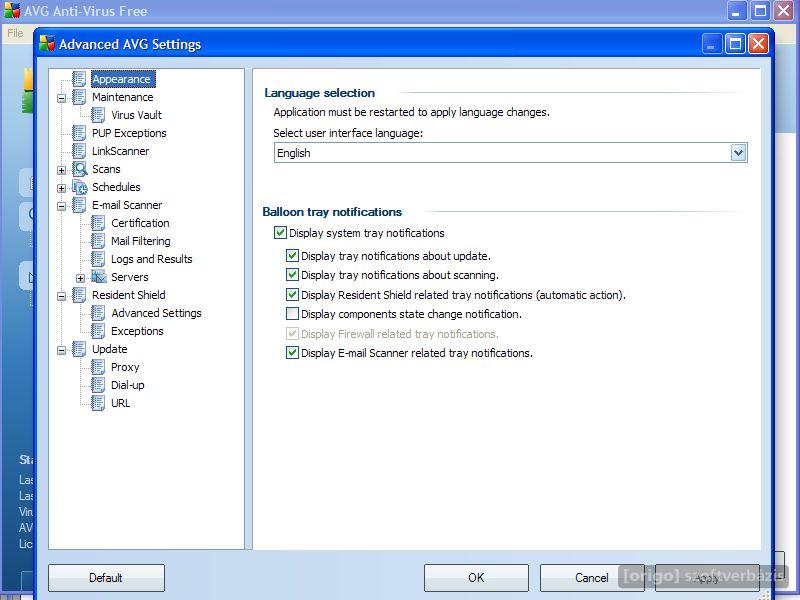The width and height of the screenshot is (800, 600).
Task: Click the Virus Vault page icon
Action: [98, 115]
